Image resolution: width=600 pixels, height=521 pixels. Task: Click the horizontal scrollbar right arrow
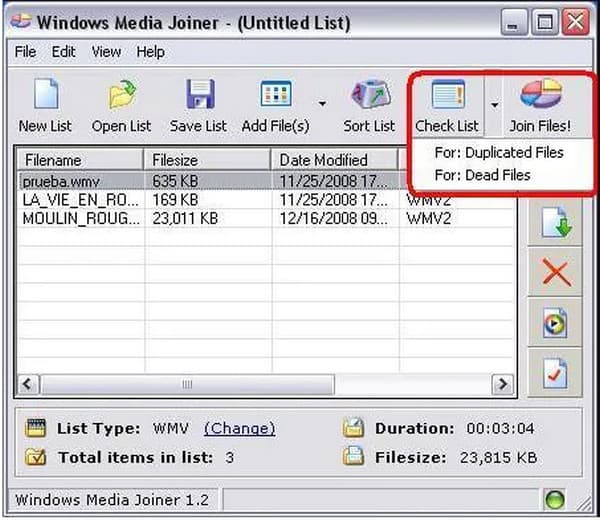502,384
